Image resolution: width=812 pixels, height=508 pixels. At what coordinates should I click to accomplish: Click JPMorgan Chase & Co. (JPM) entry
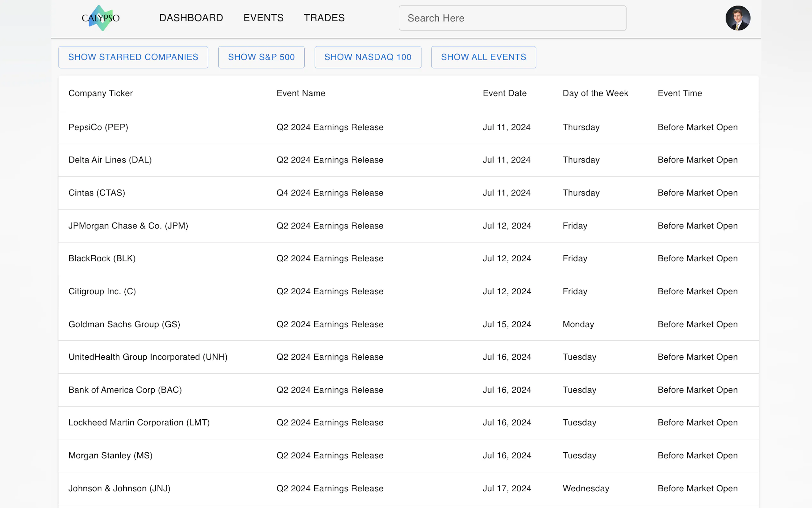[128, 226]
